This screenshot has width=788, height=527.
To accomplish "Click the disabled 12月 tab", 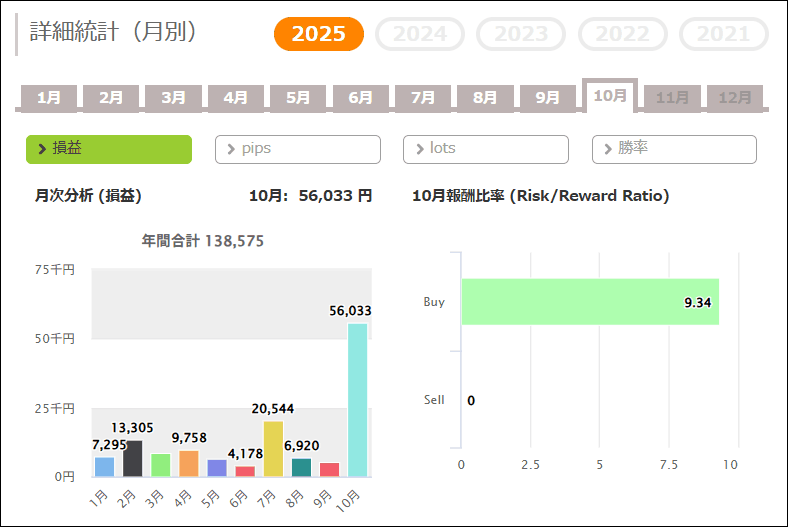I will point(735,98).
